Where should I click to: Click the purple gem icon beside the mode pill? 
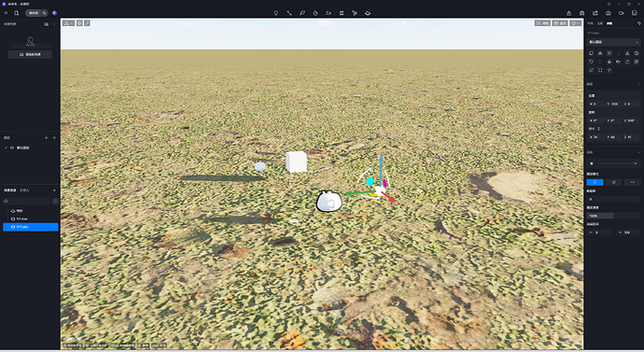click(55, 13)
